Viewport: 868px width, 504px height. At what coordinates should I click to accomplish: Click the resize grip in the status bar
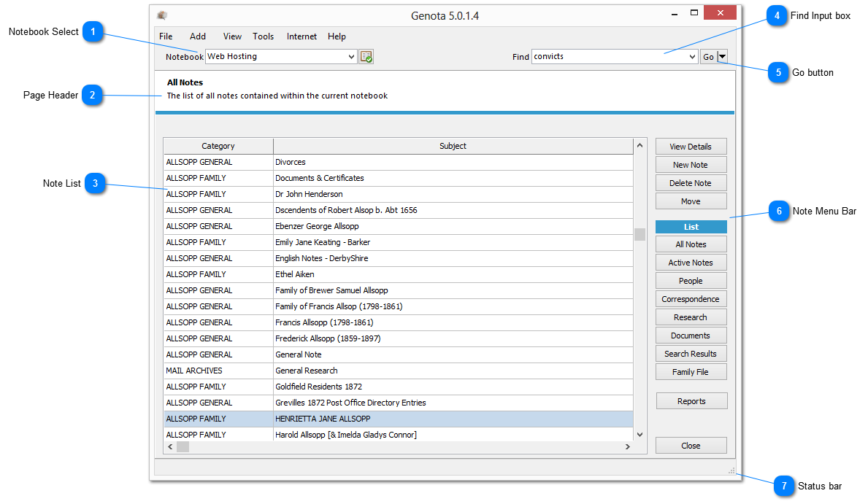731,471
